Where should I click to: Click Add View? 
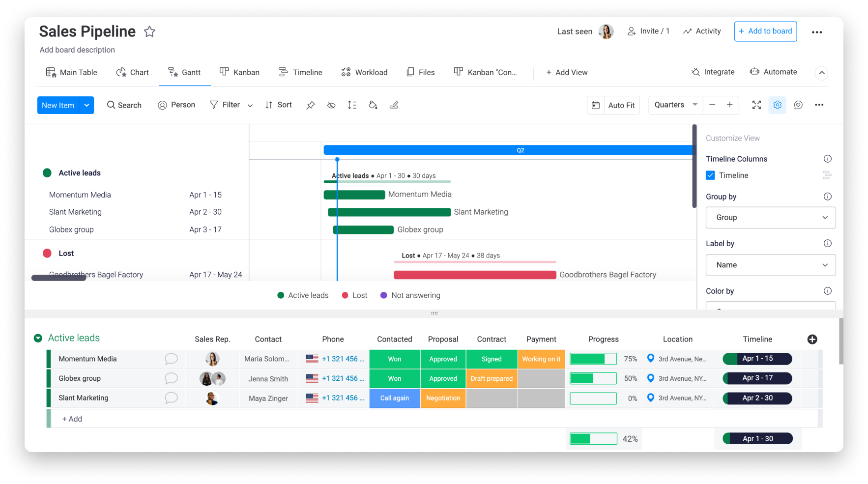pos(567,72)
